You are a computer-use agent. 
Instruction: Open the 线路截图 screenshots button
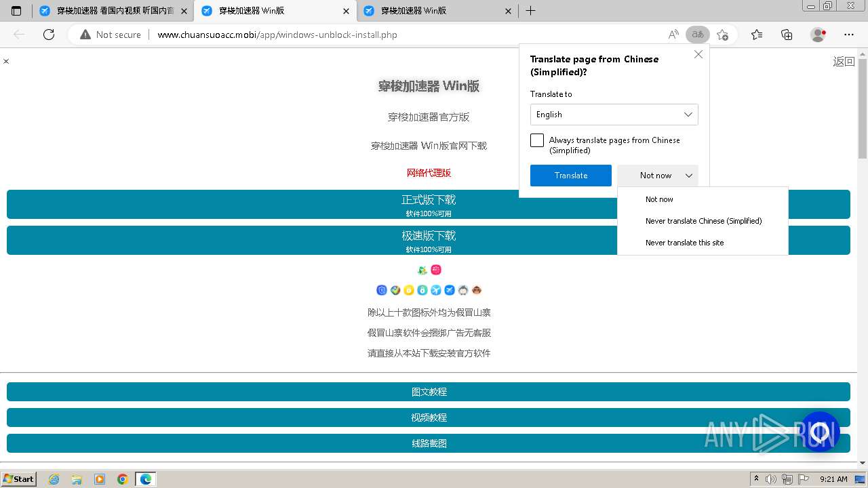click(x=429, y=443)
